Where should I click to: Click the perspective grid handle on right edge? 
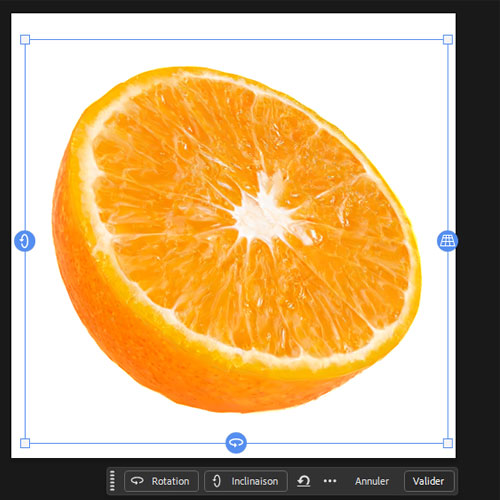point(447,241)
